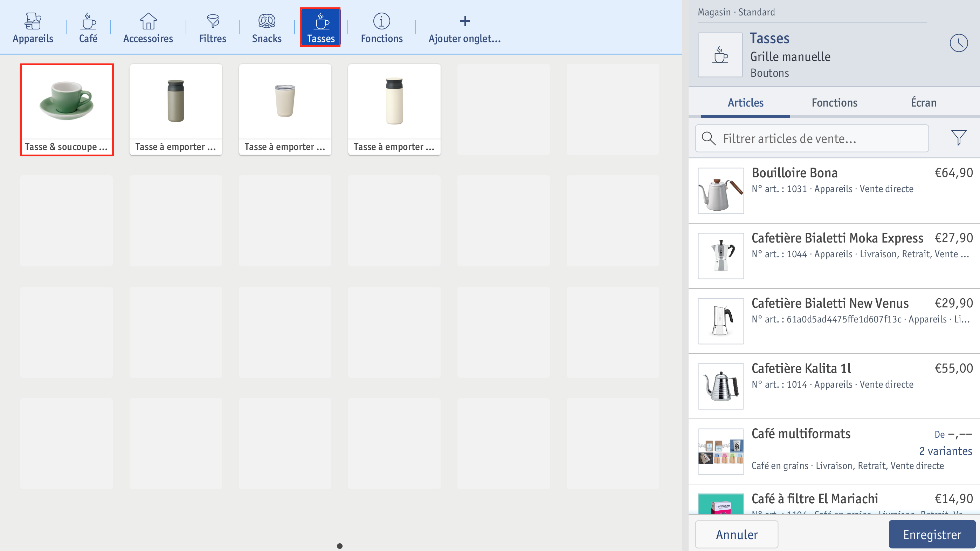This screenshot has width=980, height=551.
Task: Select Café multiformats article
Action: pyautogui.click(x=834, y=451)
